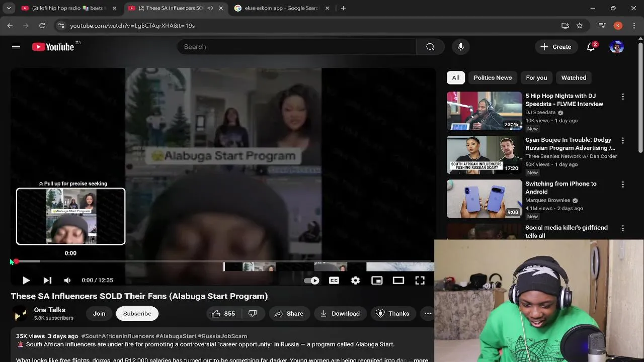The width and height of the screenshot is (644, 362).
Task: Select the Watched chip
Action: point(574,78)
